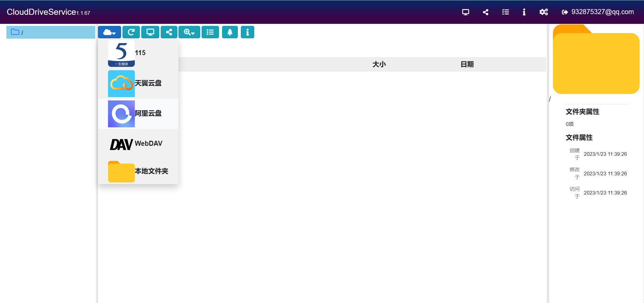The image size is (644, 303).
Task: Select 天翼云盘 from the menu
Action: [138, 84]
